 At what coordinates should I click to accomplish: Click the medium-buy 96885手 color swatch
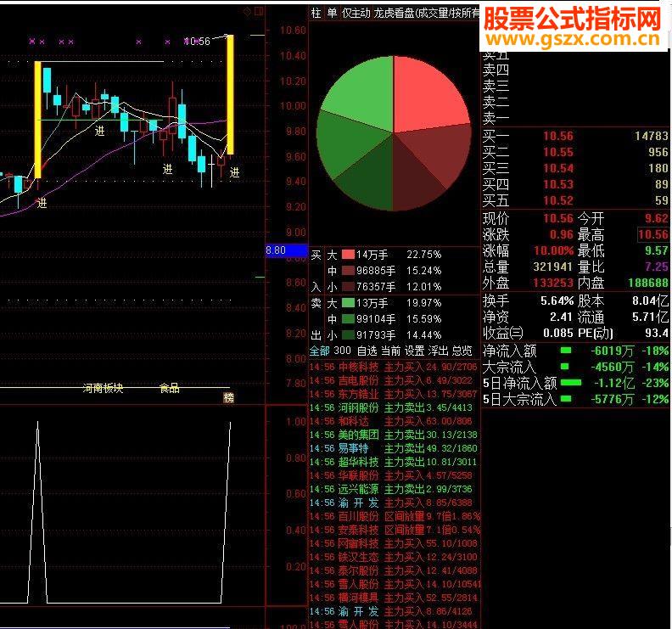click(348, 271)
